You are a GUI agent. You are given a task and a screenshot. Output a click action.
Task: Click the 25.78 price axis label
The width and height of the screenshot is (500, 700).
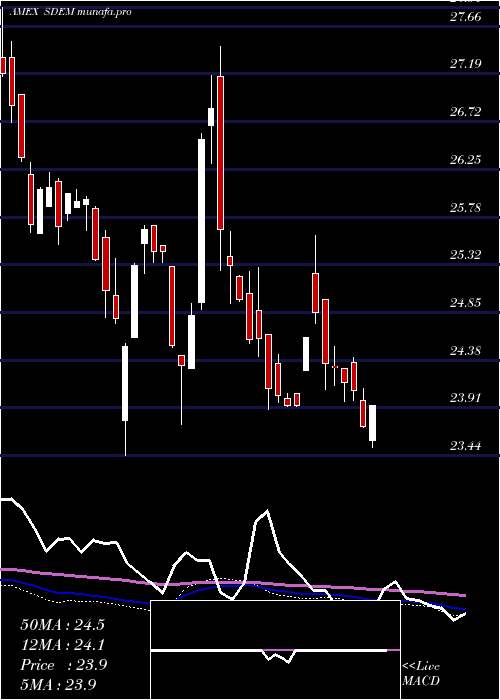point(466,208)
